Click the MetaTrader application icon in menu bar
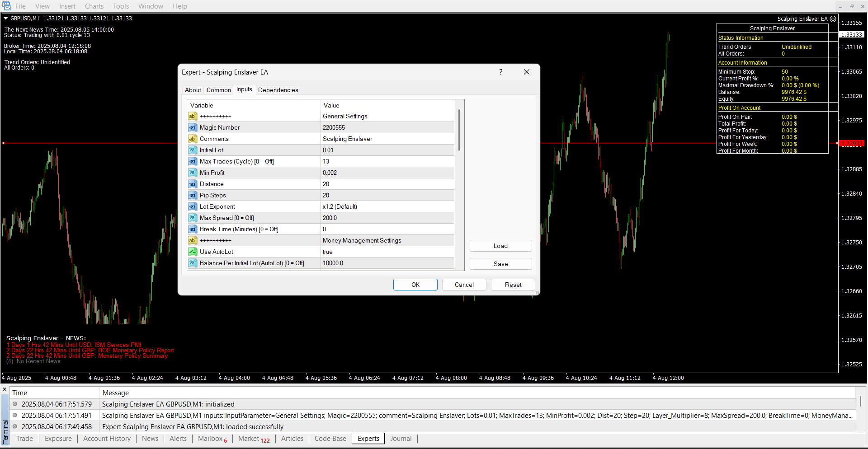Viewport: 868px width, 449px height. point(7,6)
